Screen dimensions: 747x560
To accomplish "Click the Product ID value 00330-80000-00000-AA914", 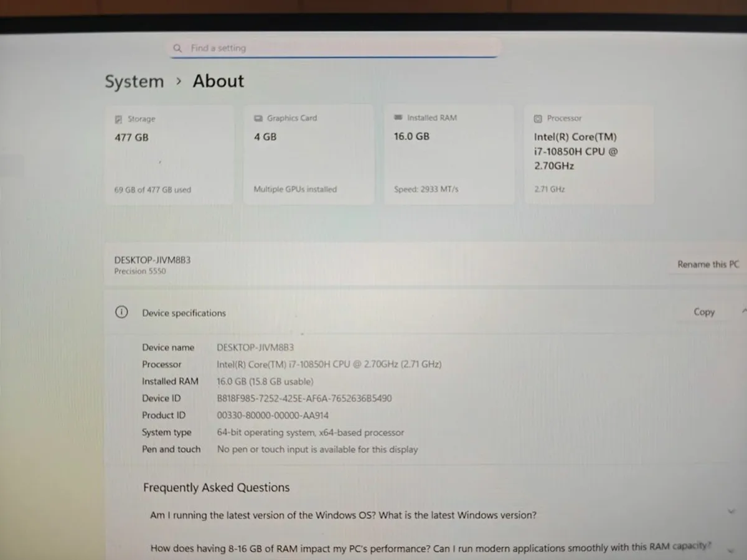I will point(273,415).
